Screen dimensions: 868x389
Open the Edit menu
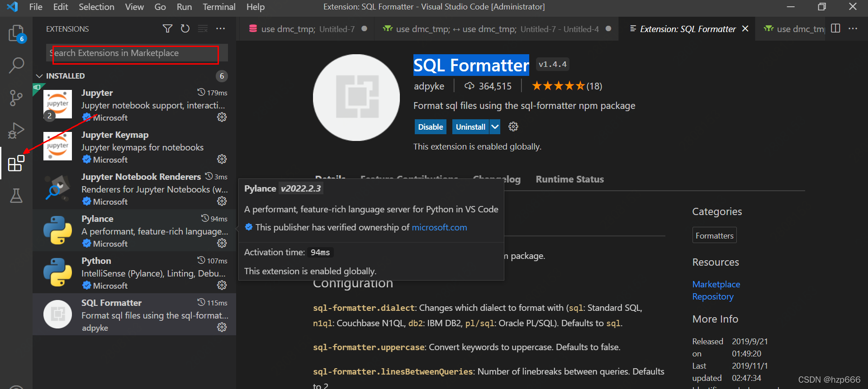[x=61, y=7]
